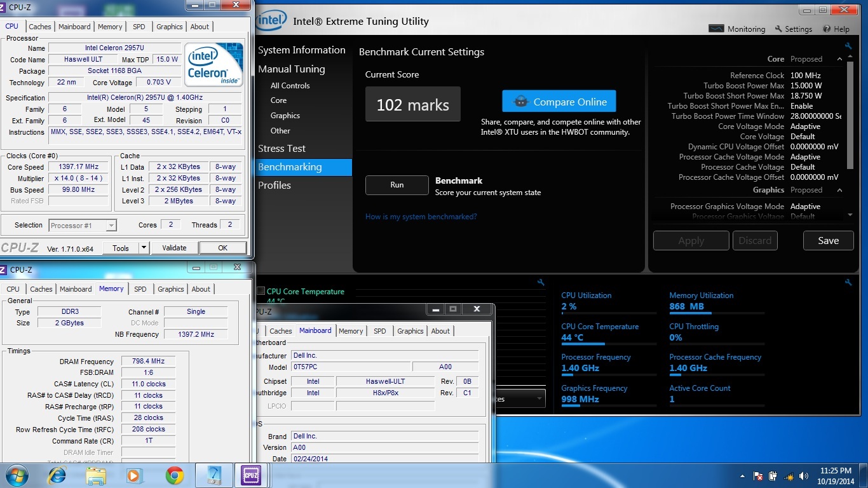Open Profiles section in XTU

(x=275, y=186)
